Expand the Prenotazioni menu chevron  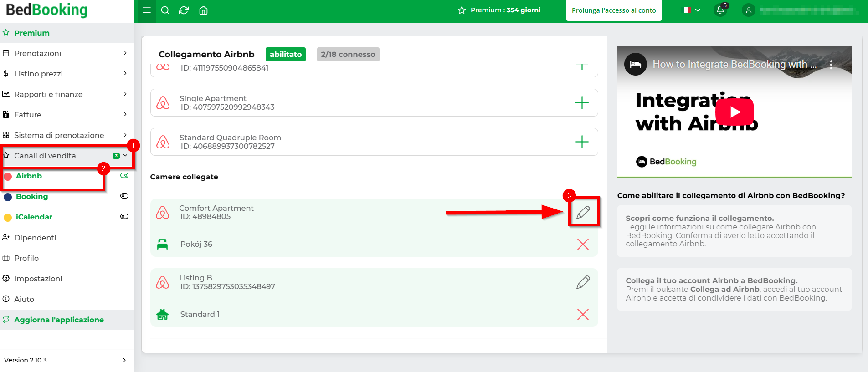(125, 53)
